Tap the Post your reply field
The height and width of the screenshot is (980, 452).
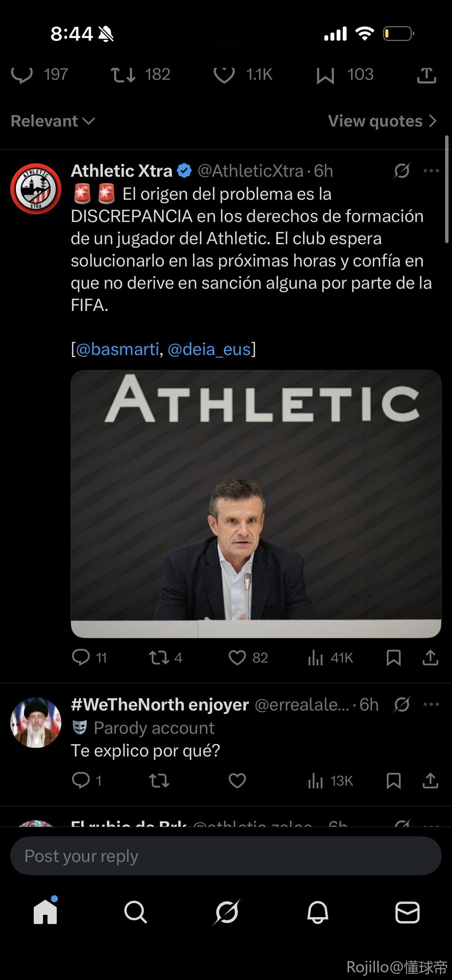tap(226, 856)
